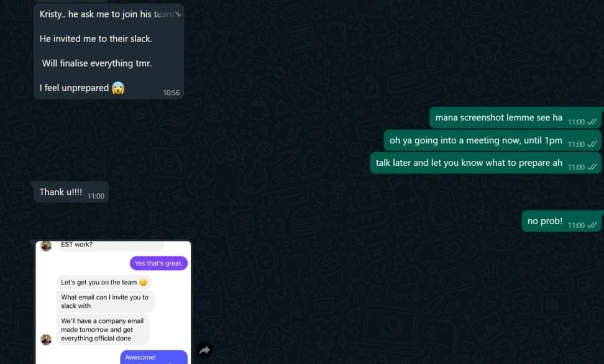The height and width of the screenshot is (364, 604).
Task: Click the 'mana screenshot lemme see ha' bubble
Action: [x=515, y=118]
